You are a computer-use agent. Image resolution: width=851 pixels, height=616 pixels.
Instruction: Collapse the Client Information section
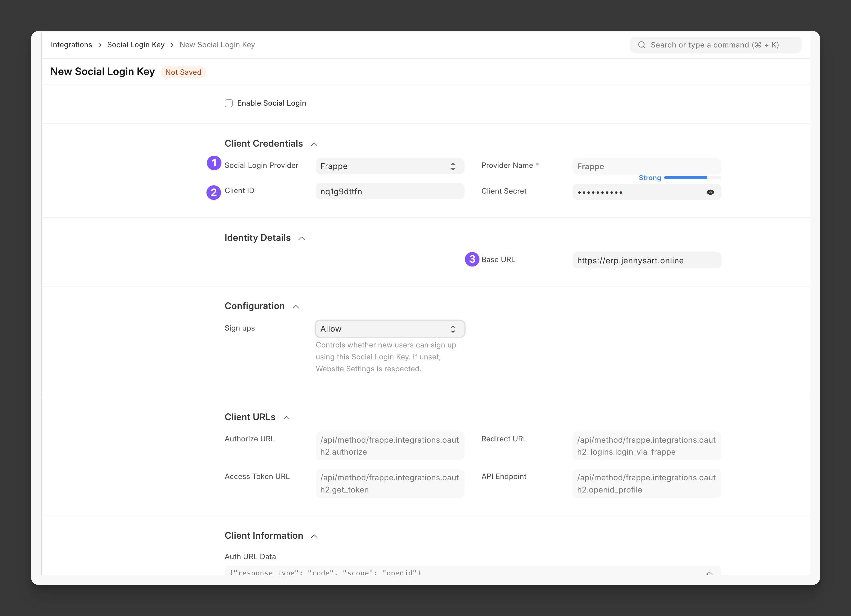click(x=314, y=536)
